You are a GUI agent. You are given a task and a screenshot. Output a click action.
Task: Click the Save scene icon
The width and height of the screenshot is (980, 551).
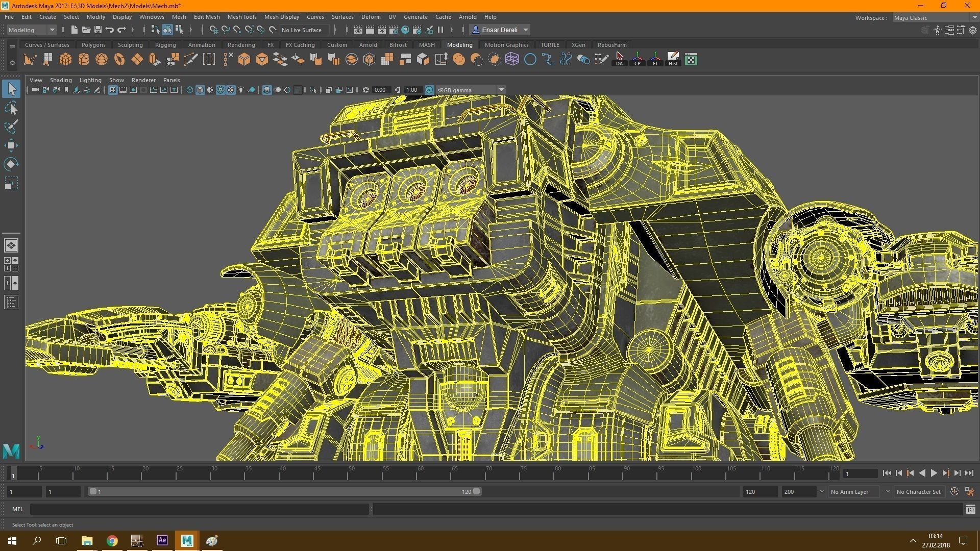click(98, 30)
